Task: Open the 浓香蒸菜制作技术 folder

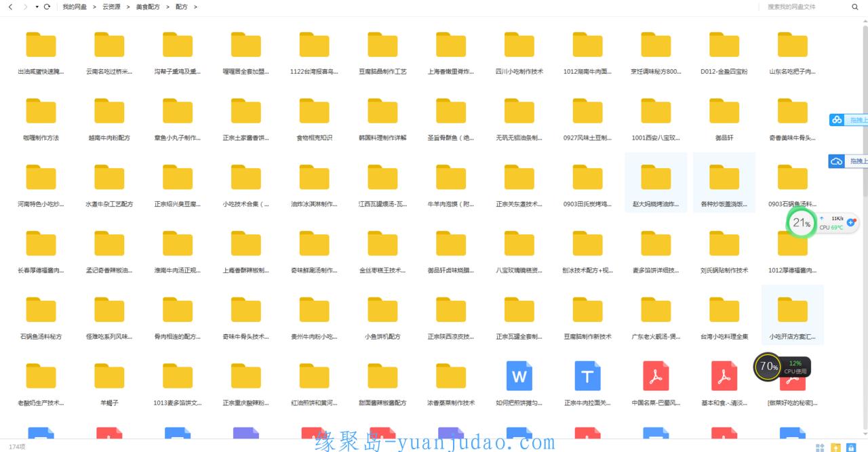Action: pyautogui.click(x=451, y=384)
